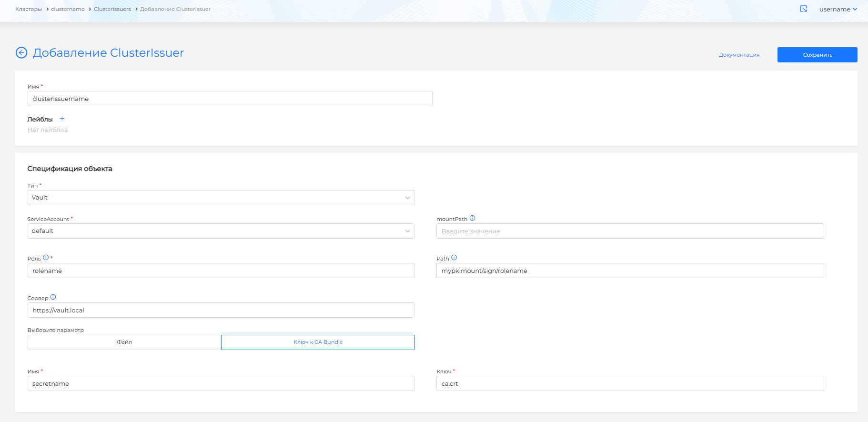Click the info icon next to Роль

[x=46, y=258]
